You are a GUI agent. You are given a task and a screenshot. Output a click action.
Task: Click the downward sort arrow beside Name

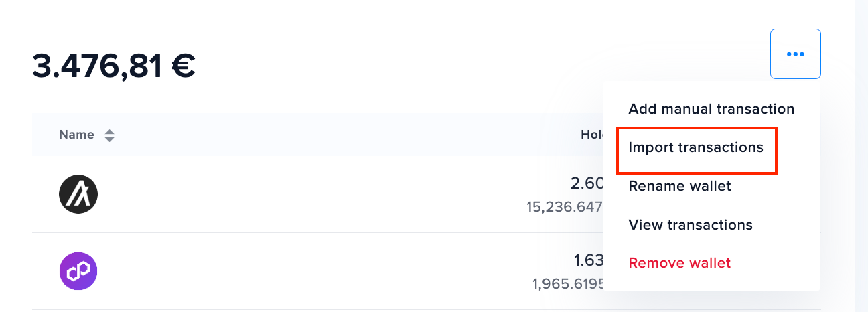(x=109, y=139)
